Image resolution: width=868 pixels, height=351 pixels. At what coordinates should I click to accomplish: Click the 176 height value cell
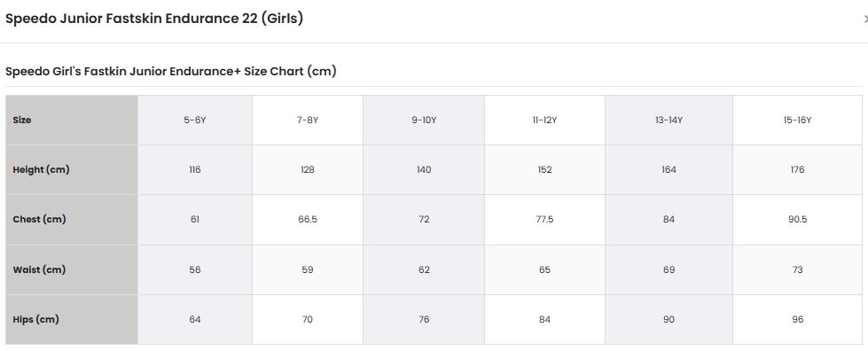coord(797,169)
